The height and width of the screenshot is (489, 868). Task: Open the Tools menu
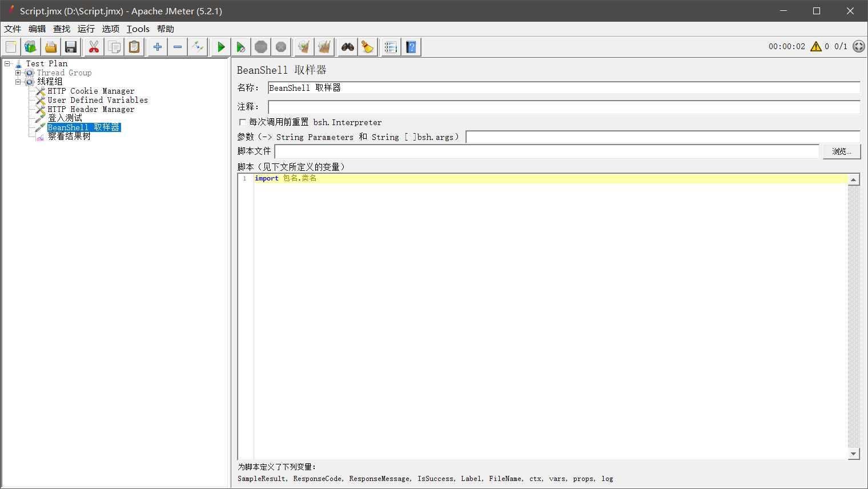[138, 29]
